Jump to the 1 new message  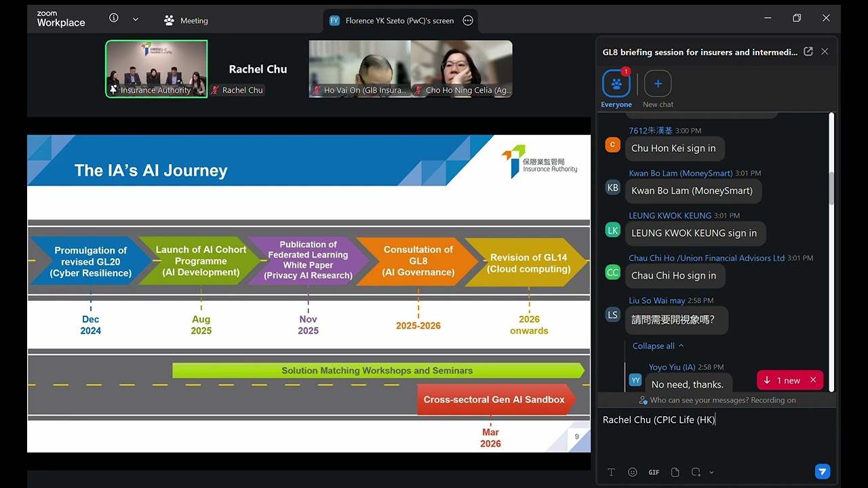click(x=781, y=380)
